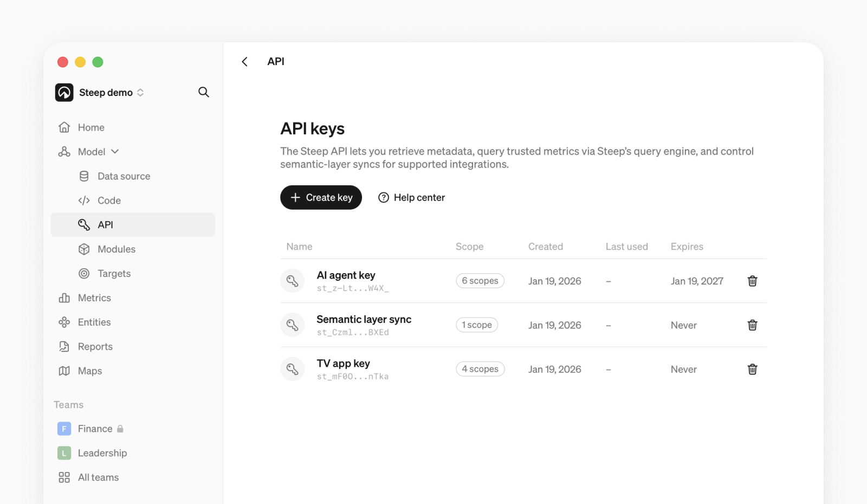Select the Data source icon in sidebar
This screenshot has width=867, height=504.
point(84,176)
